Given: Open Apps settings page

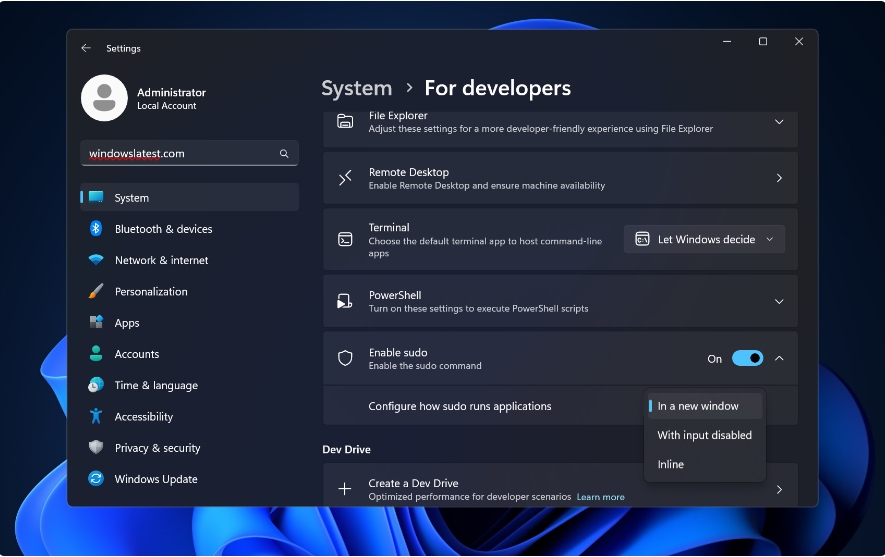Looking at the screenshot, I should tap(190, 323).
